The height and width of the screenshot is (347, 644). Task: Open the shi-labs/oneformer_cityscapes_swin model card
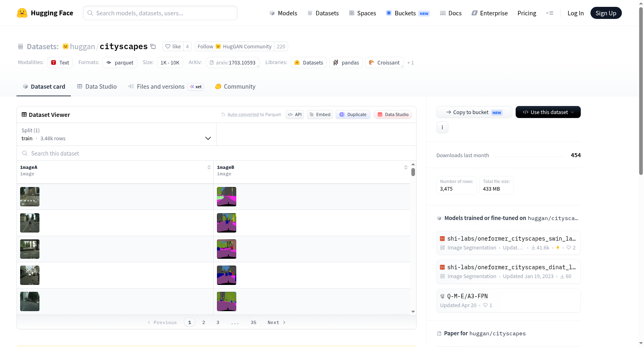(x=508, y=243)
